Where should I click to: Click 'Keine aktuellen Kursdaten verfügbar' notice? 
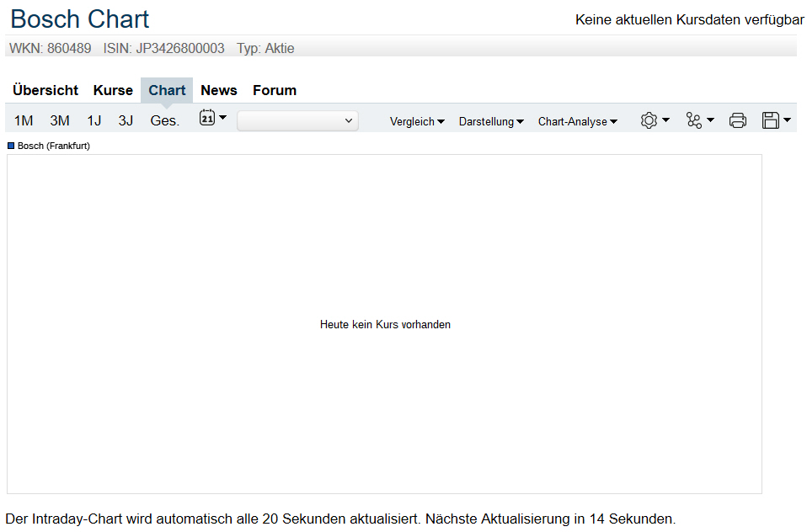[689, 19]
